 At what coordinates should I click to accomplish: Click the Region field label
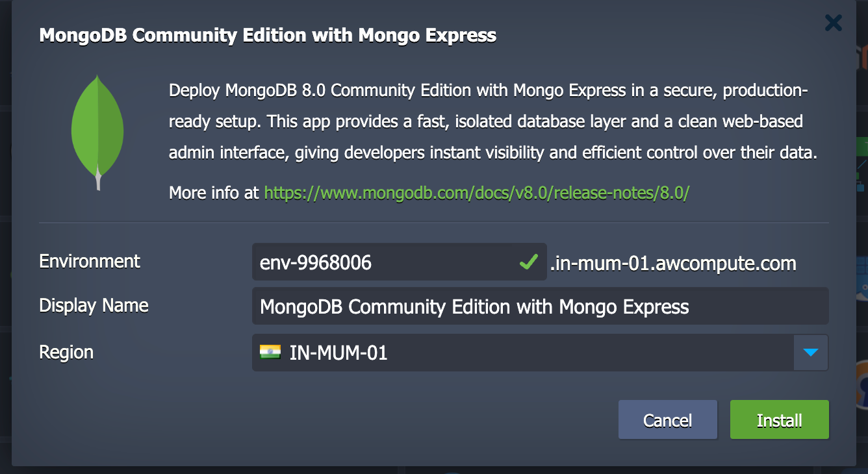coord(66,352)
